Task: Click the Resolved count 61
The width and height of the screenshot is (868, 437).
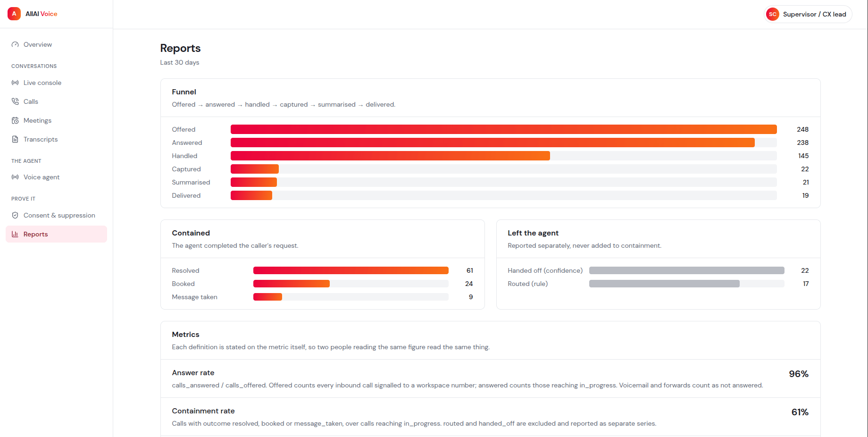Action: [470, 270]
